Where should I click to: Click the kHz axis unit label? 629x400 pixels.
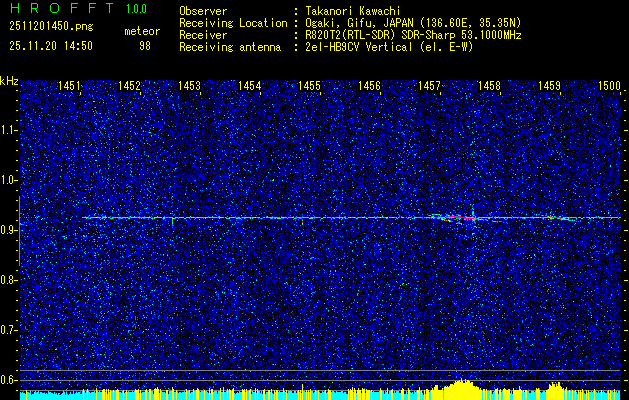10,81
